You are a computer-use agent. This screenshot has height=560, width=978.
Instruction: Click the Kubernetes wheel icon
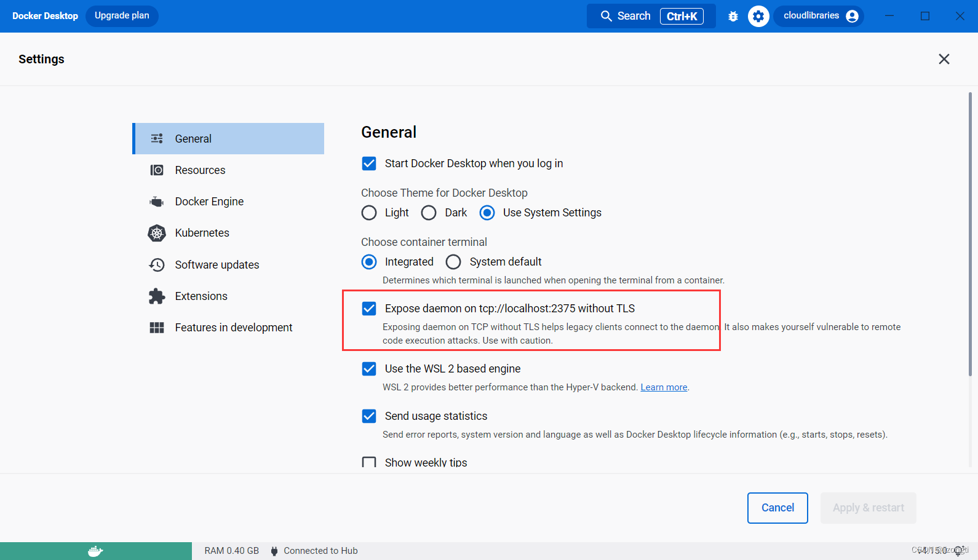(157, 233)
